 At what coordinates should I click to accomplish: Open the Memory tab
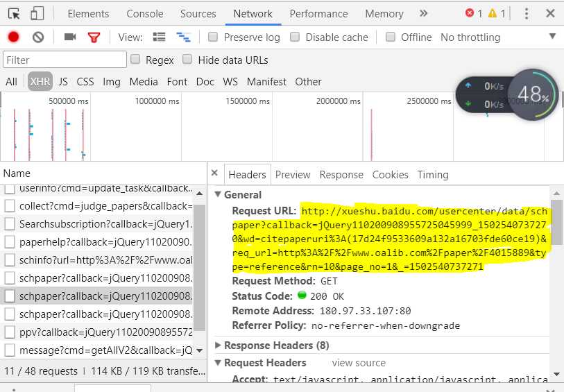tap(384, 14)
